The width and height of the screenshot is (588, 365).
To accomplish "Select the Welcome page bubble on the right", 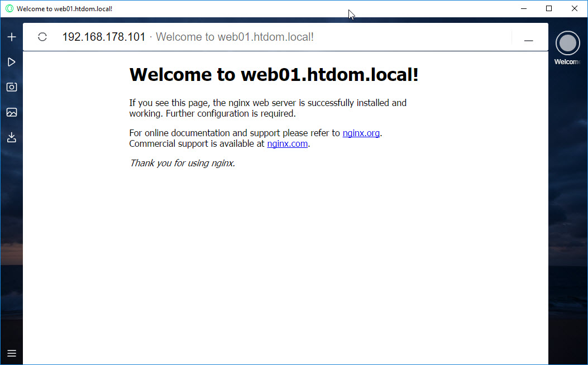I will [568, 44].
